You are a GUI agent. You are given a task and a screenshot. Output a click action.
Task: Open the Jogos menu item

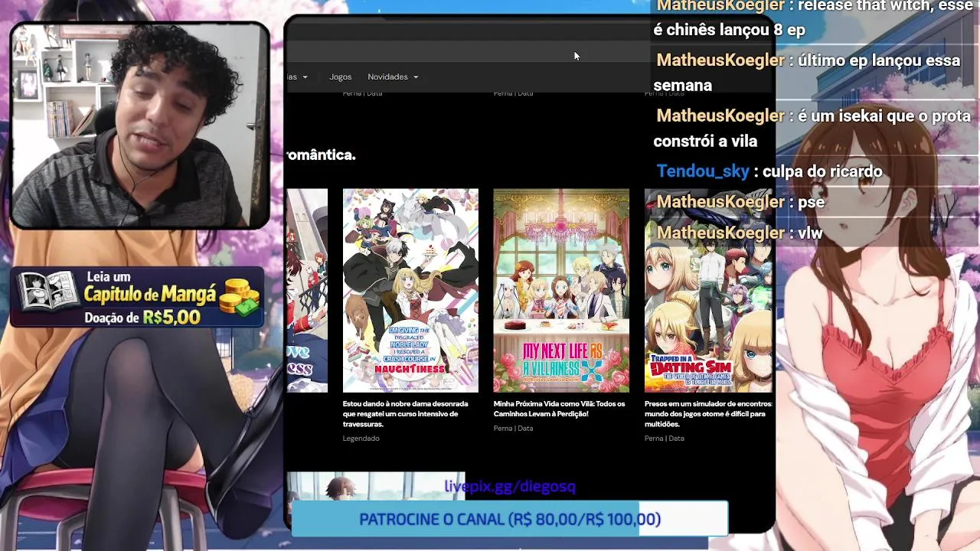(340, 77)
